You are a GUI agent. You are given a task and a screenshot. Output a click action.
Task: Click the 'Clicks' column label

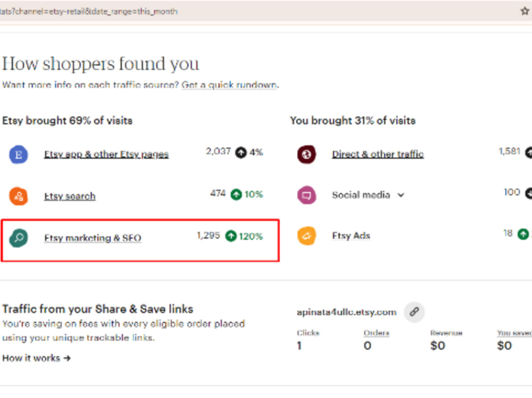tap(308, 333)
